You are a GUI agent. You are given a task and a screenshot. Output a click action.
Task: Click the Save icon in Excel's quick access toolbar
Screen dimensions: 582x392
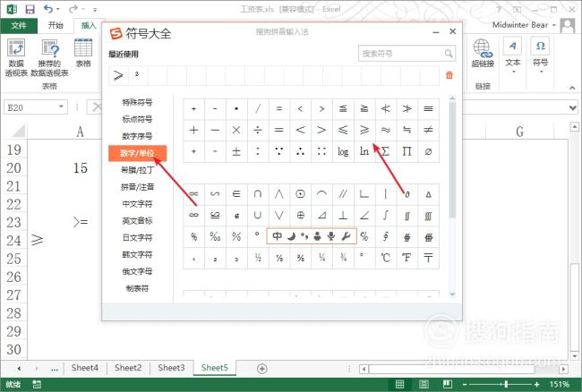coord(30,9)
